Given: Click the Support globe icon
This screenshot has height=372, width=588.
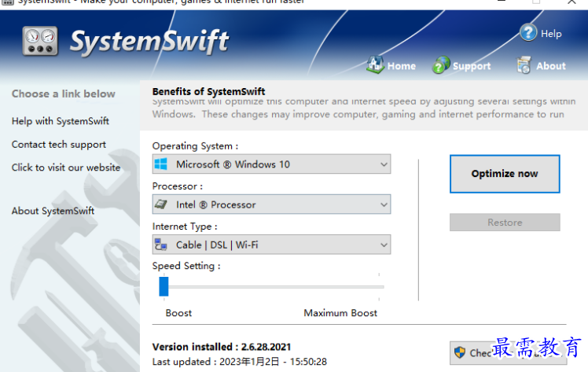Looking at the screenshot, I should click(441, 65).
